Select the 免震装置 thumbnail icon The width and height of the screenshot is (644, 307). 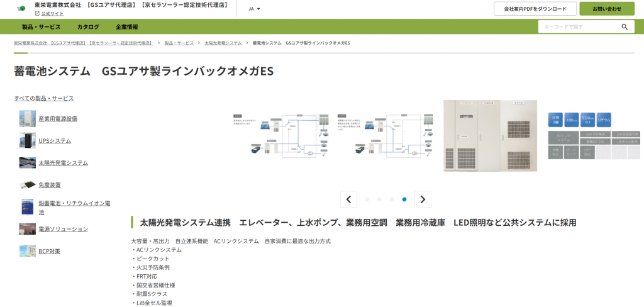point(27,185)
